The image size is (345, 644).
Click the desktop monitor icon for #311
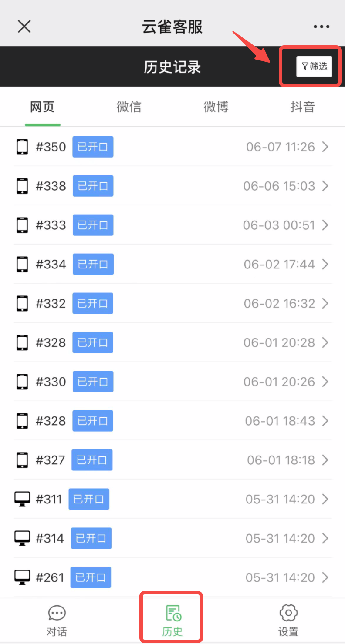coord(22,499)
